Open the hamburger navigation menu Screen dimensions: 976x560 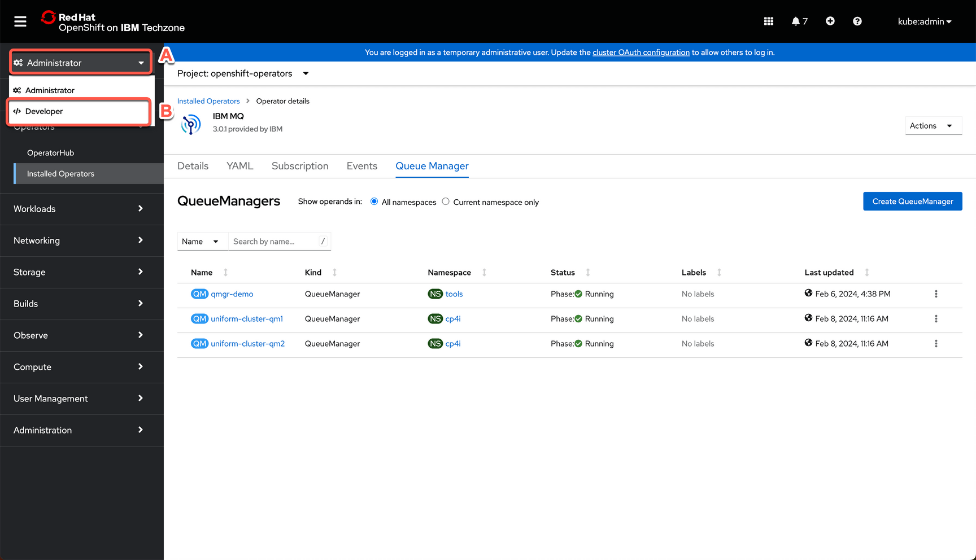pyautogui.click(x=20, y=21)
